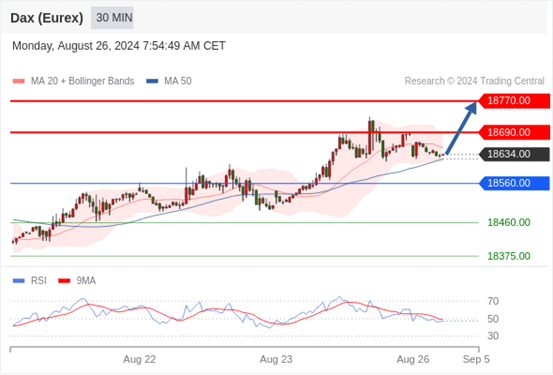Click the 9MA red legend swatch
553x375 pixels.
[x=64, y=281]
